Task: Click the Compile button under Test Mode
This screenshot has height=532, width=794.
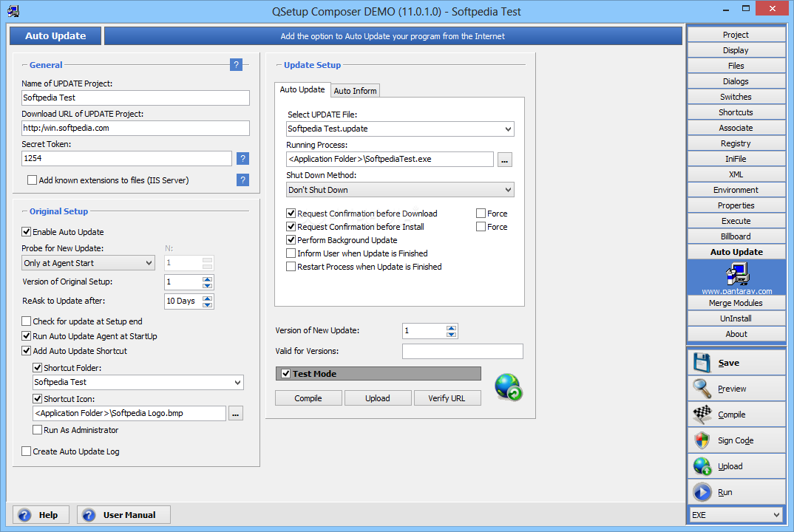Action: pyautogui.click(x=308, y=398)
